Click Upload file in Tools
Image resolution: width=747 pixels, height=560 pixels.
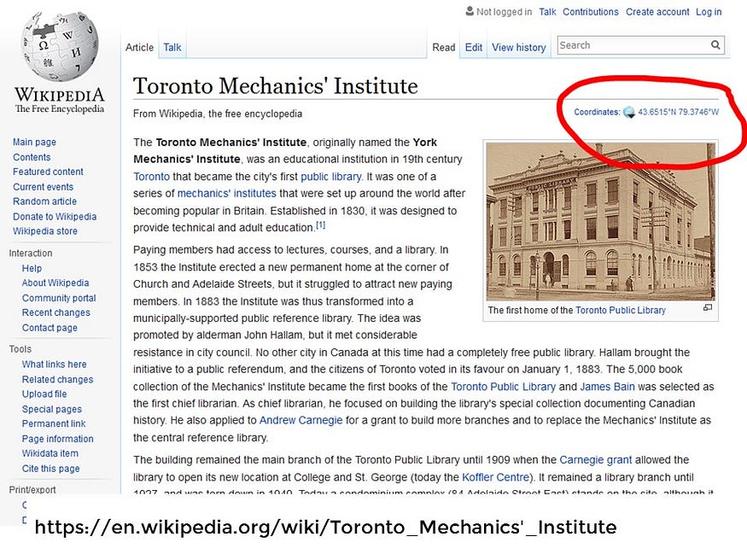pos(44,394)
